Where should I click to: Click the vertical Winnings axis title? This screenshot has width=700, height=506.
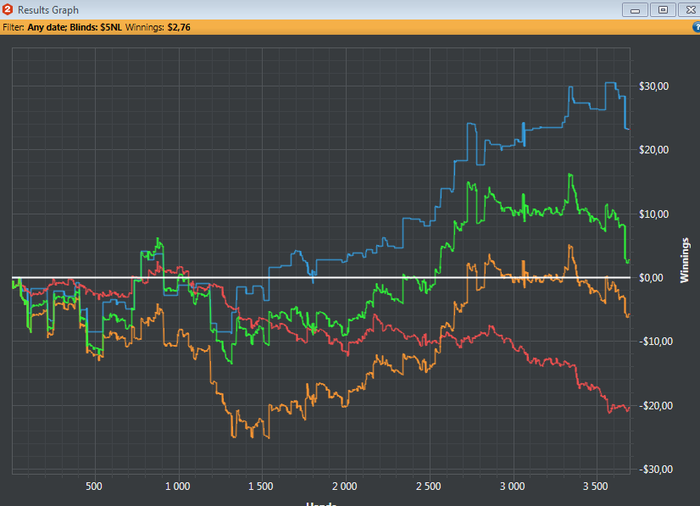pyautogui.click(x=684, y=260)
